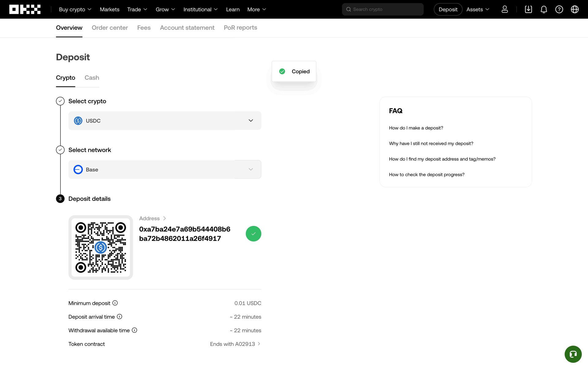
Task: Switch to the Account statement tab
Action: [x=187, y=28]
